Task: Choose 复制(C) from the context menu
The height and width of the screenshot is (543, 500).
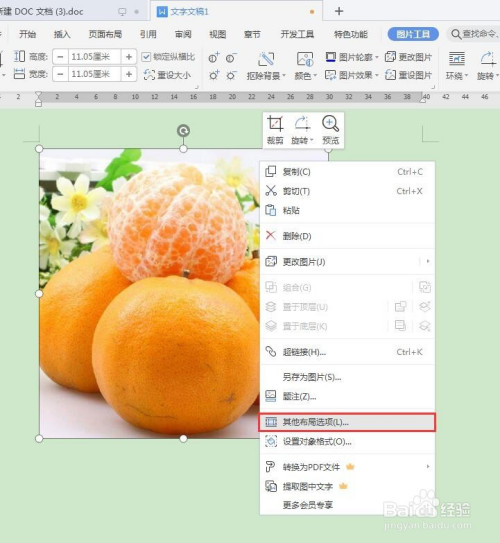Action: (347, 172)
